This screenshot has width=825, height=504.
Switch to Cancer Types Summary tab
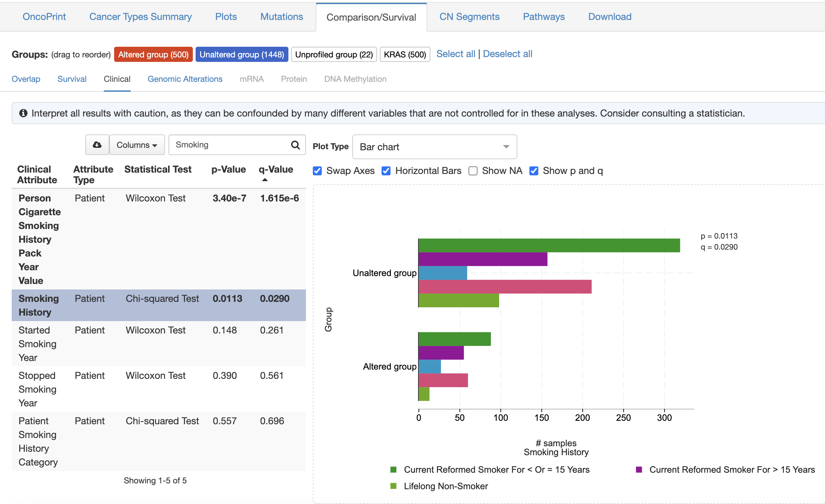(141, 17)
